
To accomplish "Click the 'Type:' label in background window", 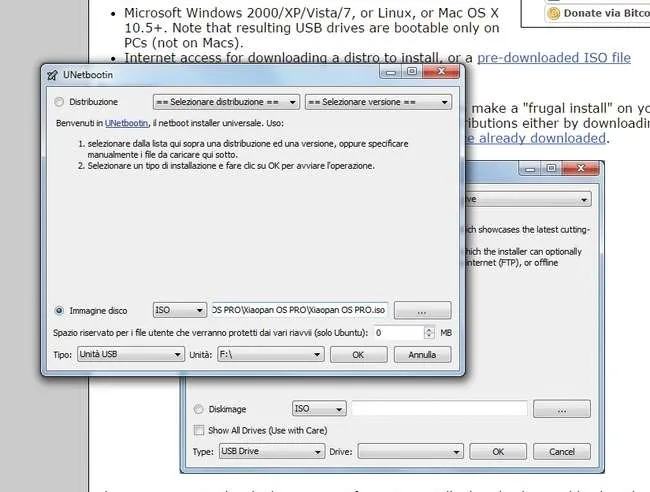I will (x=204, y=451).
